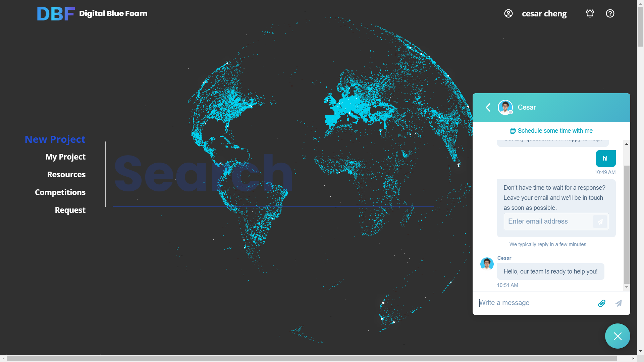The image size is (644, 362).
Task: Click the cesar cheng username
Action: pos(544,14)
